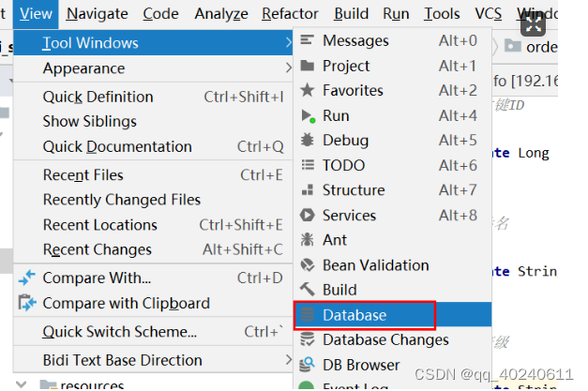Open the Navigate menu
The width and height of the screenshot is (588, 391).
pyautogui.click(x=98, y=14)
